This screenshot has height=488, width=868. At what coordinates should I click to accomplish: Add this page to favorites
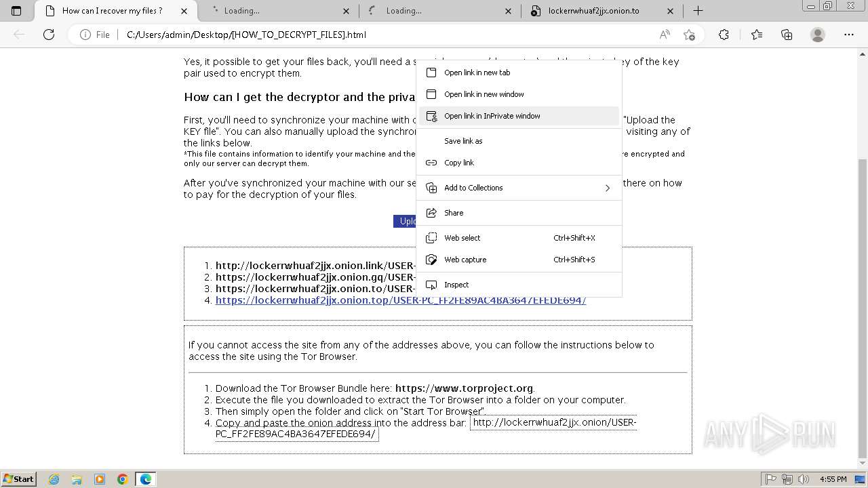click(689, 35)
